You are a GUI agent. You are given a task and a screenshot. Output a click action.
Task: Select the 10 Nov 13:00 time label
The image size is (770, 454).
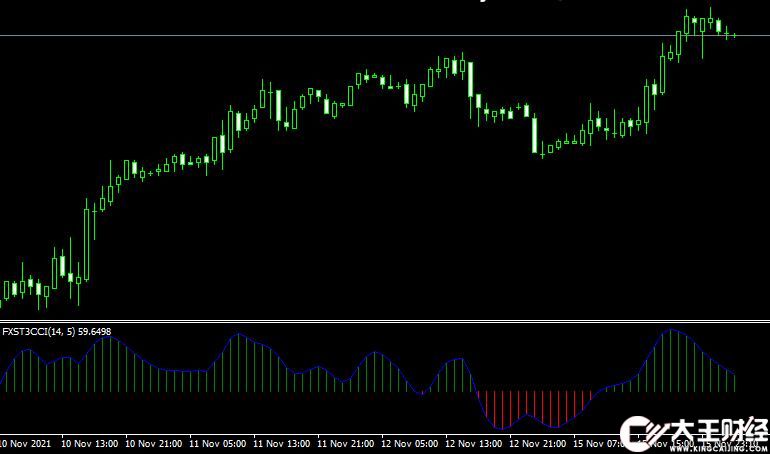89,444
